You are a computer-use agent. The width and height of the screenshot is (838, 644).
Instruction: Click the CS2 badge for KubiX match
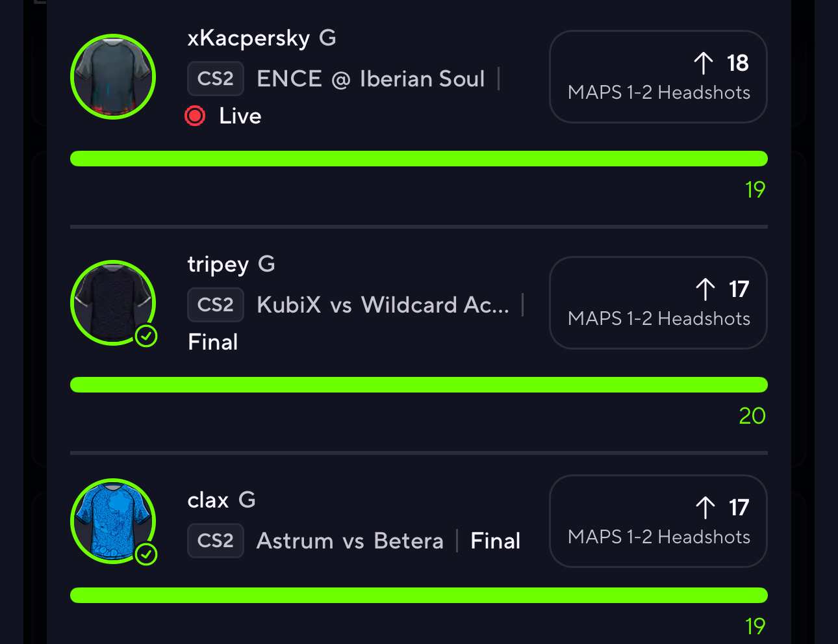[x=215, y=305]
